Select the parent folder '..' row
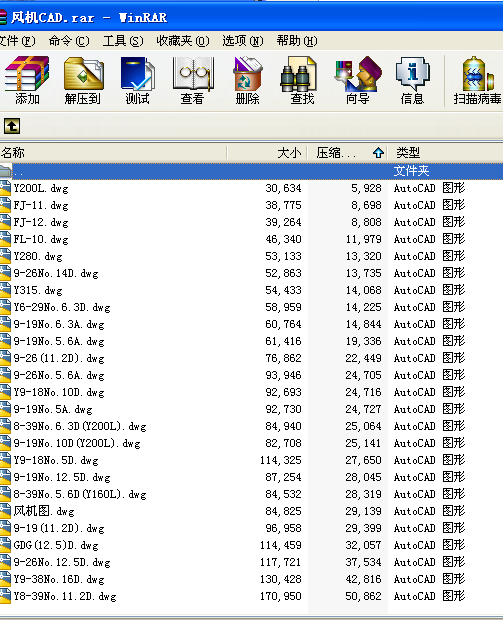 click(252, 171)
